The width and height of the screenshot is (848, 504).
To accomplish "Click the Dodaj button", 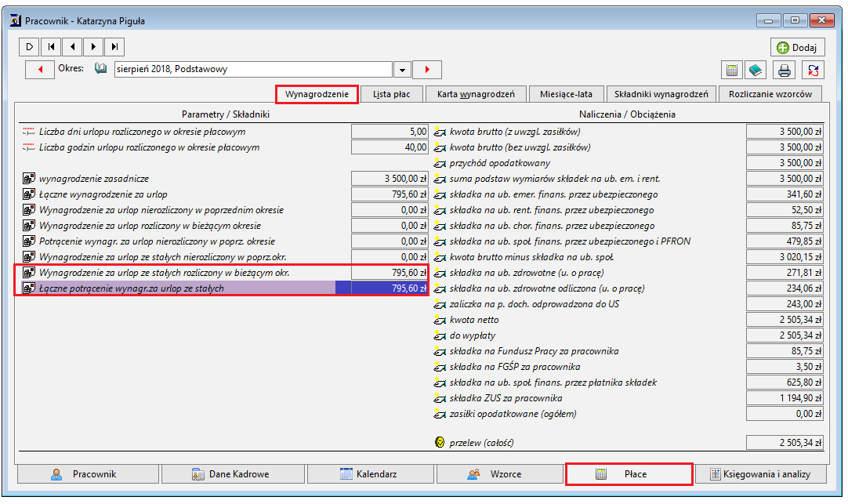I will click(x=797, y=48).
